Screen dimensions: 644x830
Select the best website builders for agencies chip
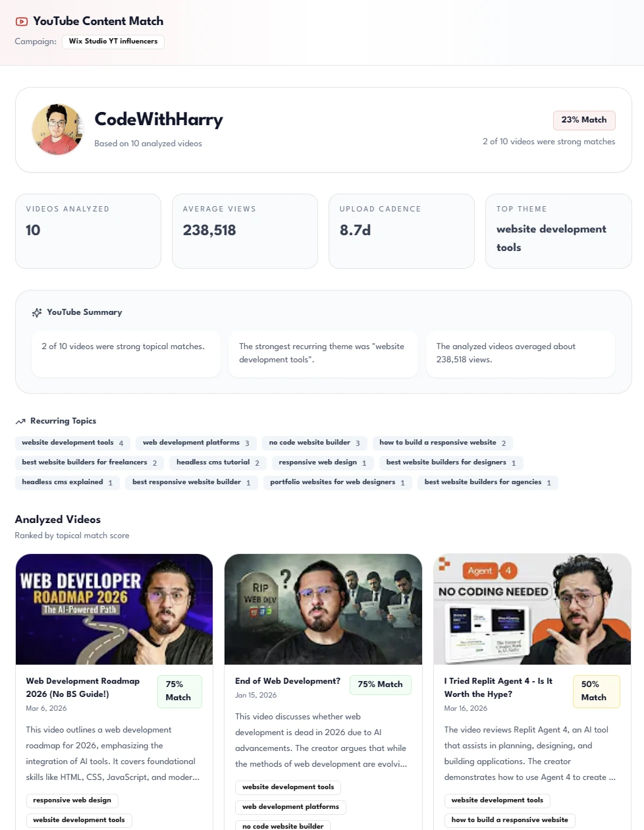[487, 482]
